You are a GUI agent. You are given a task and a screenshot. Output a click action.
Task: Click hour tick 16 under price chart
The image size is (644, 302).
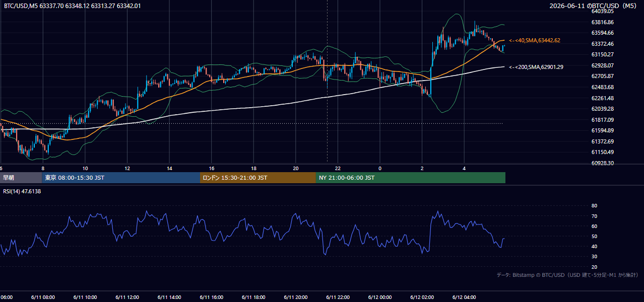[x=211, y=169]
